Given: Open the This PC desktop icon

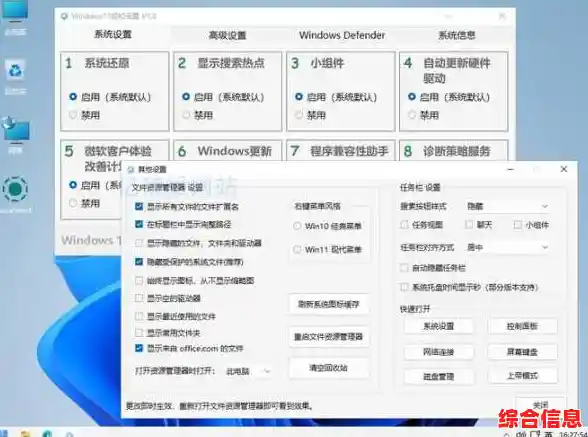Looking at the screenshot, I should (x=15, y=11).
